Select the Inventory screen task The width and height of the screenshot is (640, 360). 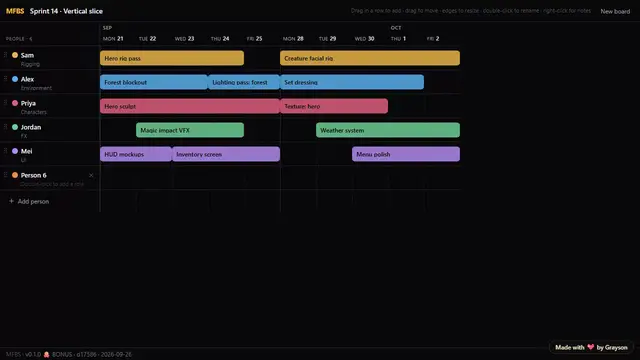tap(226, 154)
